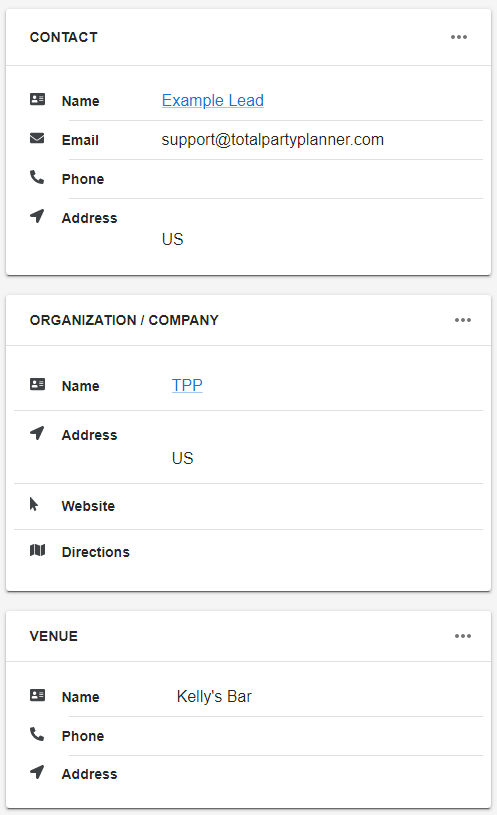Image resolution: width=497 pixels, height=815 pixels.
Task: Click the map icon beside Directions
Action: click(37, 550)
